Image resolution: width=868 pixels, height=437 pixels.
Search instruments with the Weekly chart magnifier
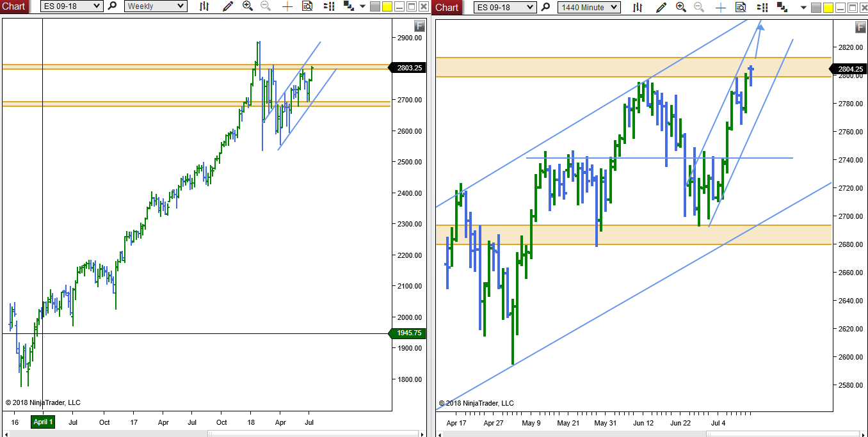113,6
